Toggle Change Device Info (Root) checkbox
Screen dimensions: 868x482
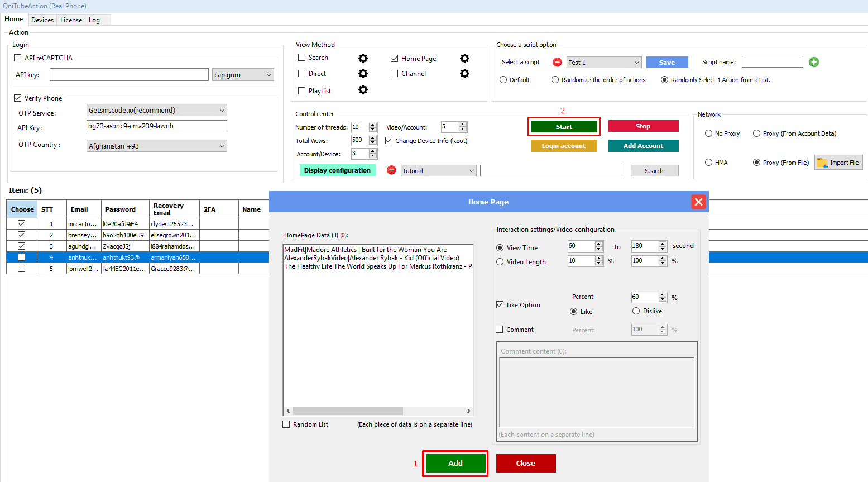389,141
